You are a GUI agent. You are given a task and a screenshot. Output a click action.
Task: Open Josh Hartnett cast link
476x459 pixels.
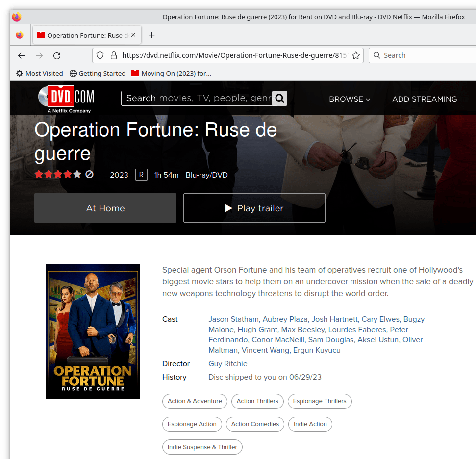pyautogui.click(x=334, y=319)
